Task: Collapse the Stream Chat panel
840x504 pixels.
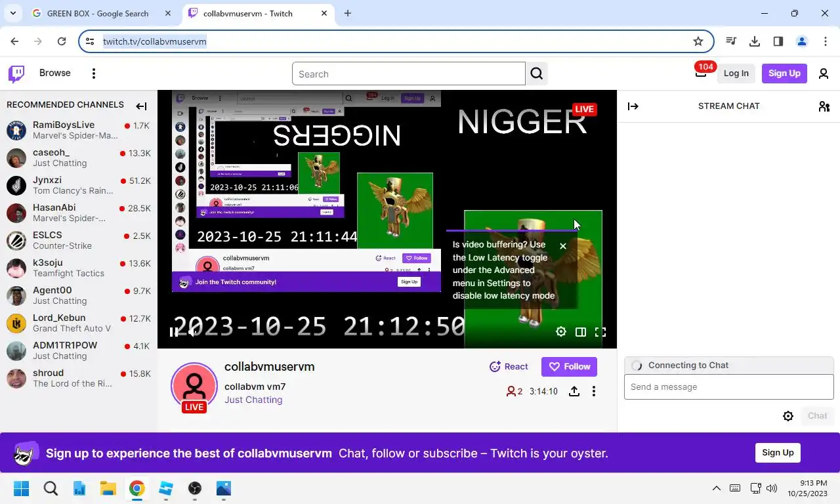Action: pos(633,106)
